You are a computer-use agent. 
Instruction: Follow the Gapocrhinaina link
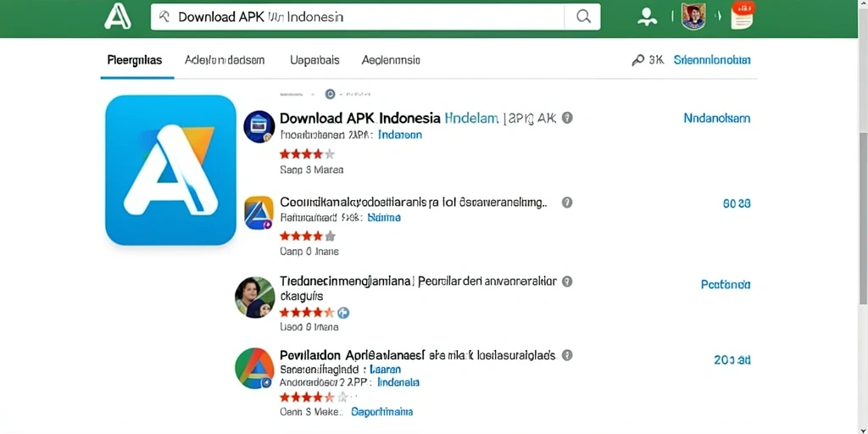382,412
